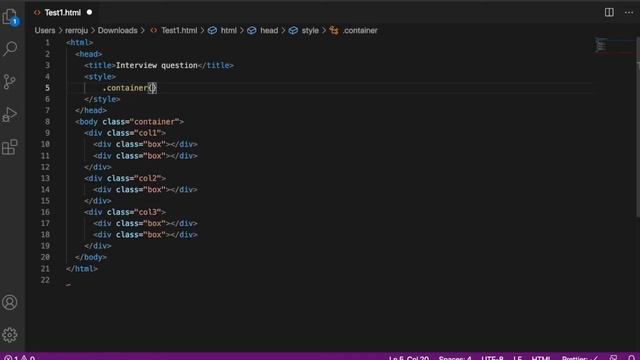
Task: Open the Search view in activity bar
Action: pyautogui.click(x=10, y=49)
